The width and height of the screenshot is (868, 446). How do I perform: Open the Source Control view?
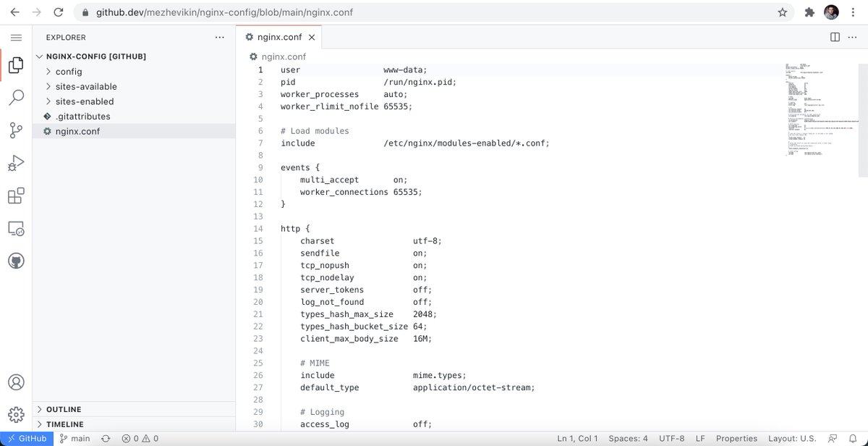[x=16, y=130]
